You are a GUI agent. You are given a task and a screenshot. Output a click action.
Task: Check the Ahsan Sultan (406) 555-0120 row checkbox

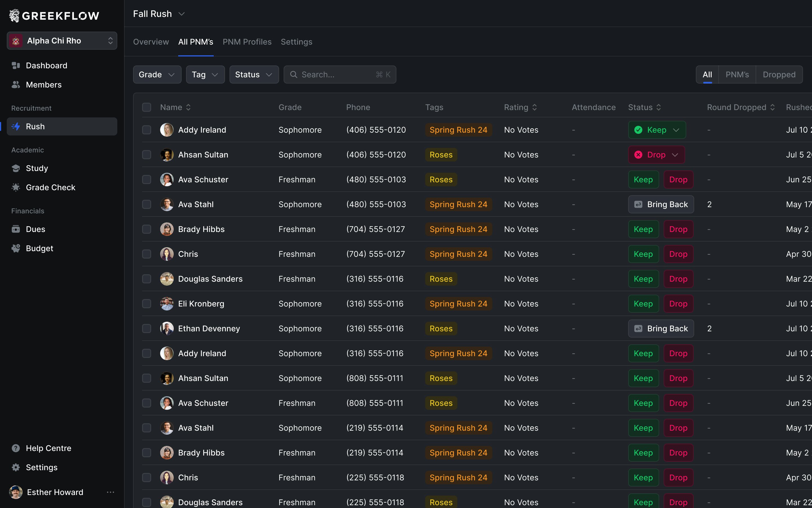(x=147, y=155)
